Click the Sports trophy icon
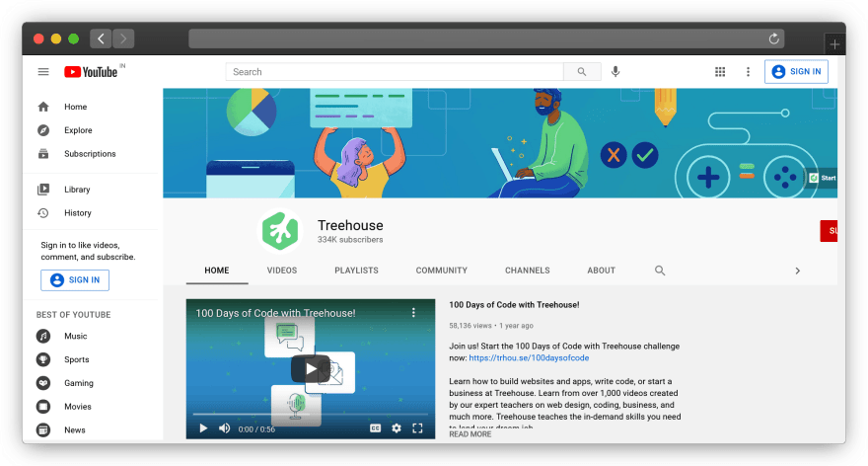Screen dimensions: 868x466 pos(43,359)
